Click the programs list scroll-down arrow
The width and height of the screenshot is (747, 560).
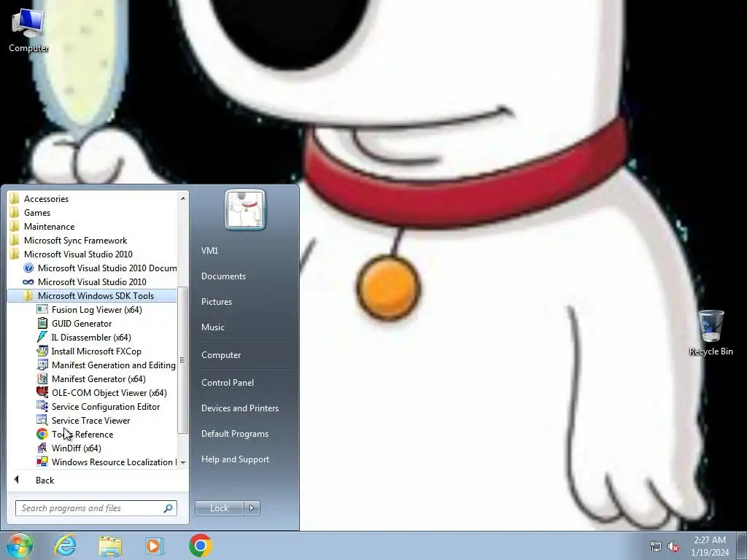coord(183,462)
